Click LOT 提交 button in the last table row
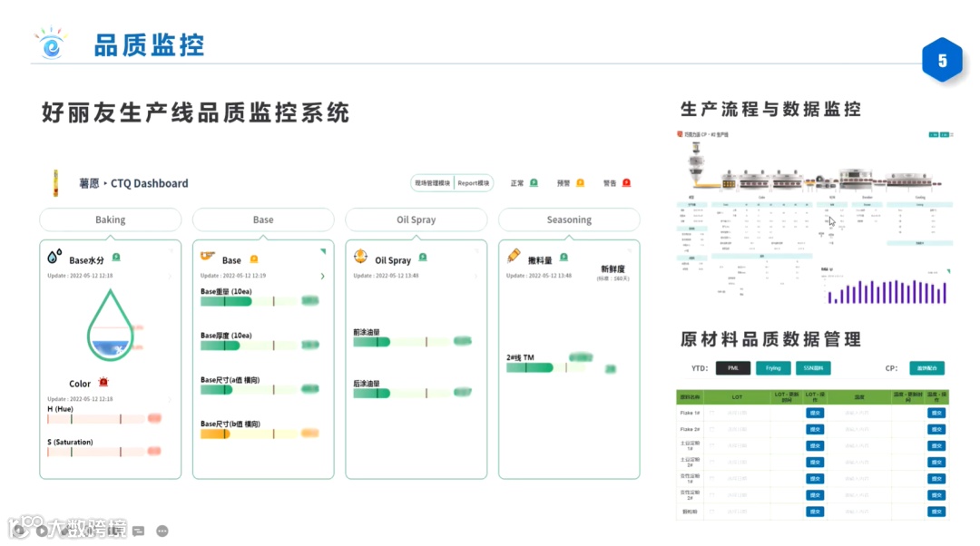Screen dimensions: 980x546 [814, 512]
